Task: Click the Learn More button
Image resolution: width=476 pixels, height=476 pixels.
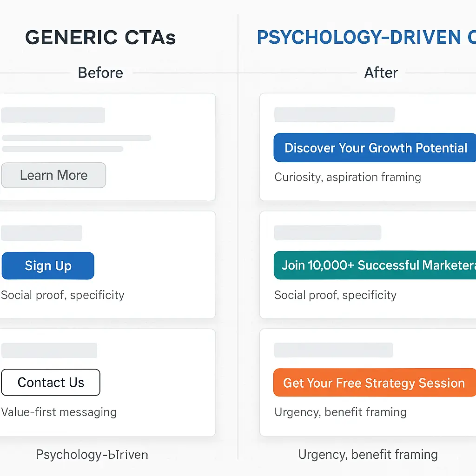Action: [x=53, y=175]
